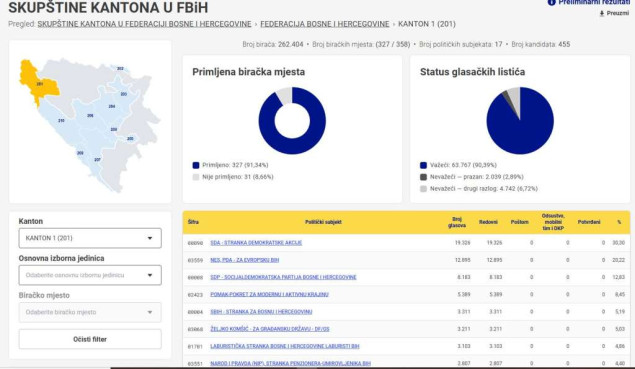Open Laburistička stranka Bosne i Hercegovine link
The height and width of the screenshot is (369, 635).
pos(285,346)
